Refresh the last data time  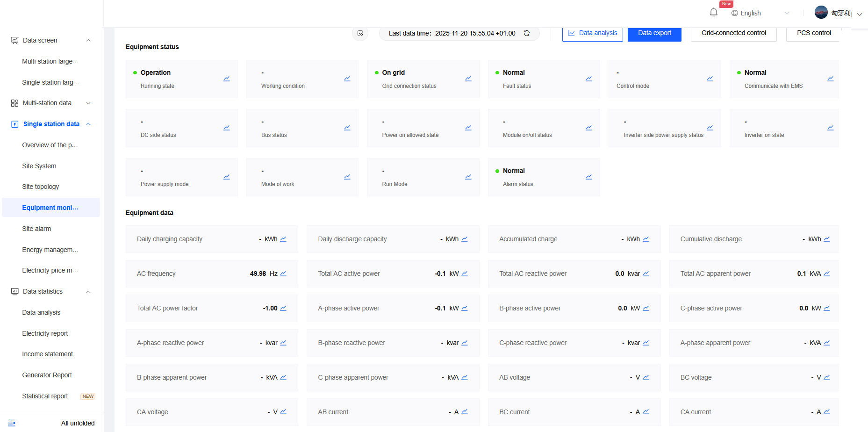coord(527,33)
